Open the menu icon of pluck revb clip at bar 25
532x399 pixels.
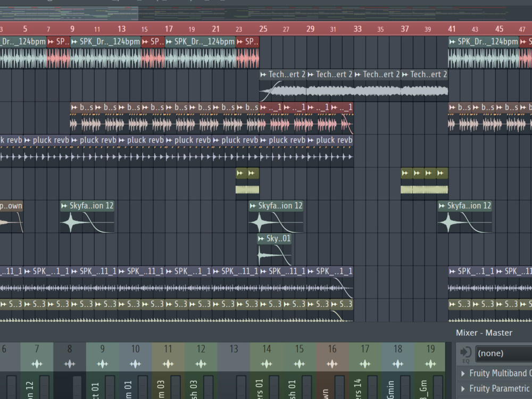click(263, 140)
